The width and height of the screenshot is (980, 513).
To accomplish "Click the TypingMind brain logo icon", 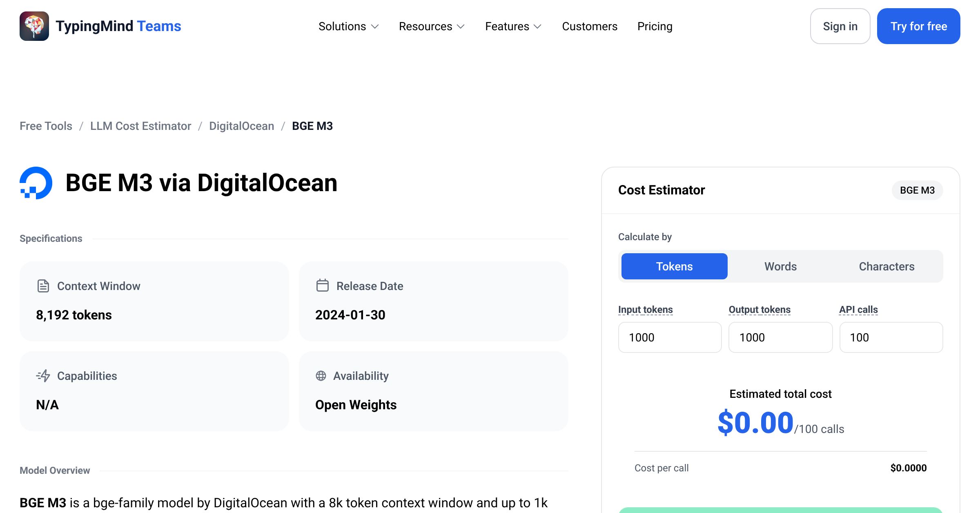I will pos(34,26).
